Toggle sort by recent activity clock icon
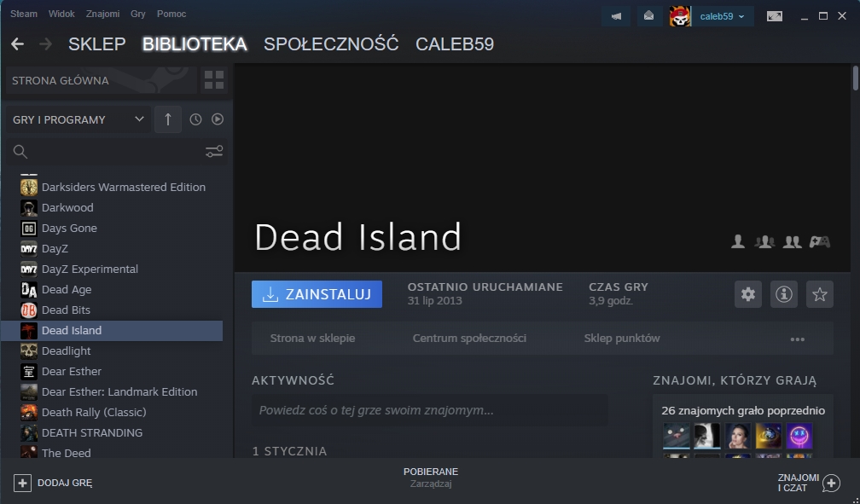Viewport: 860px width, 504px height. [x=195, y=119]
